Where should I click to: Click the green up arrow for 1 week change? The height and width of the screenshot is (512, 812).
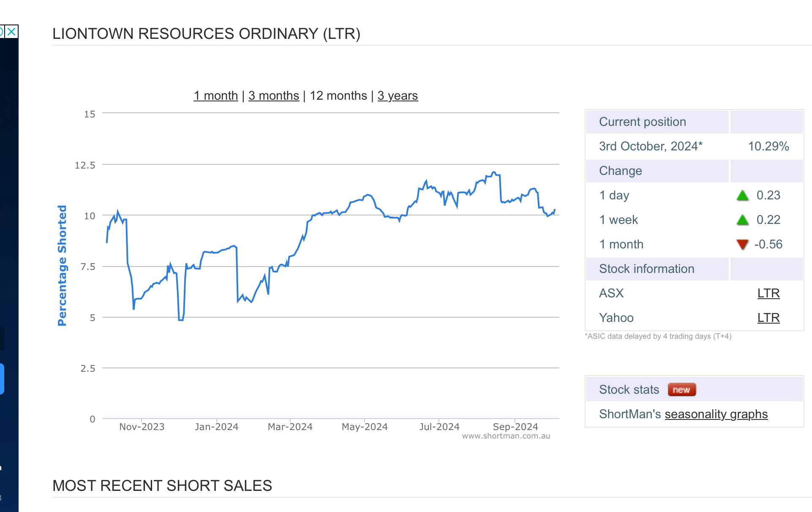[x=742, y=220]
